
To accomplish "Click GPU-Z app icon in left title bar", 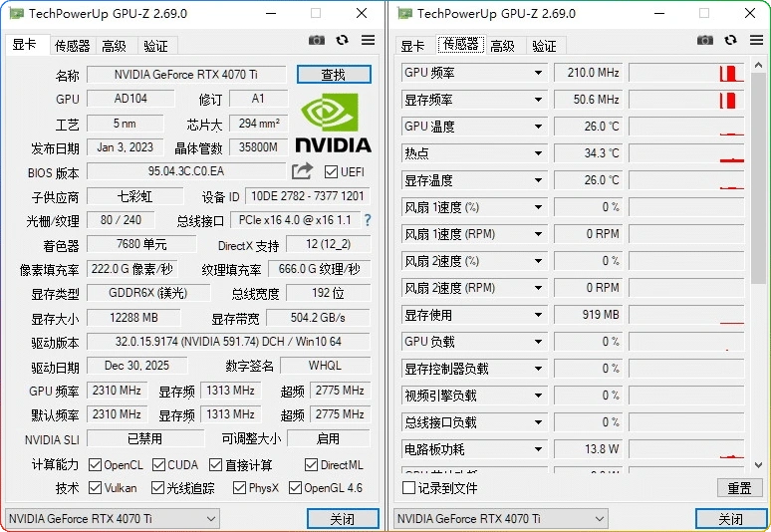I will [x=16, y=13].
